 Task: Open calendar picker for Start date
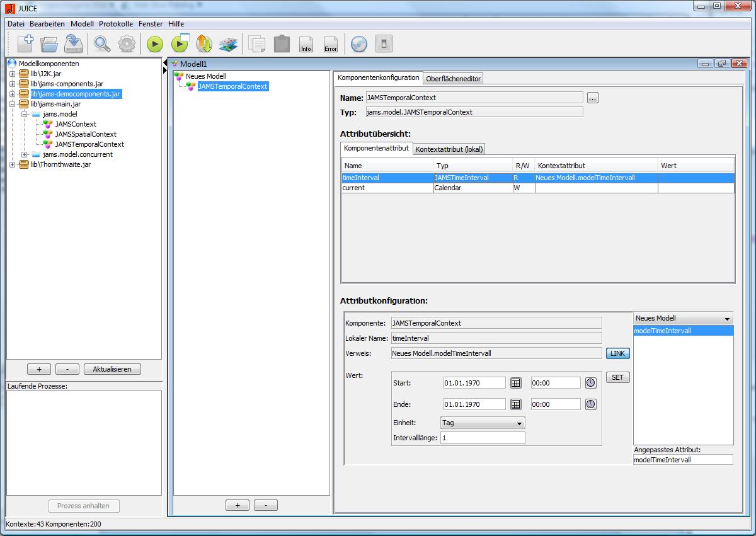[x=515, y=383]
